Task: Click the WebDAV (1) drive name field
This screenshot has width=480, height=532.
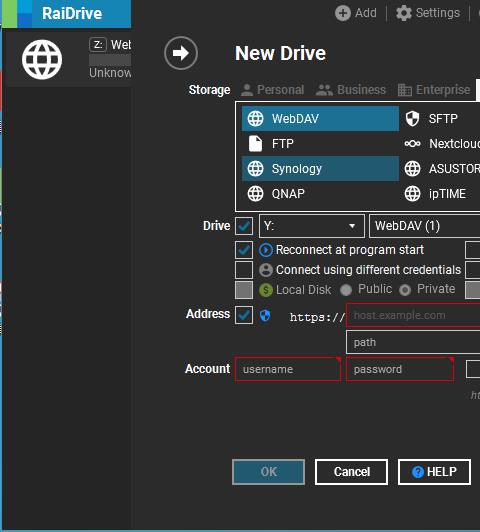Action: [x=425, y=226]
